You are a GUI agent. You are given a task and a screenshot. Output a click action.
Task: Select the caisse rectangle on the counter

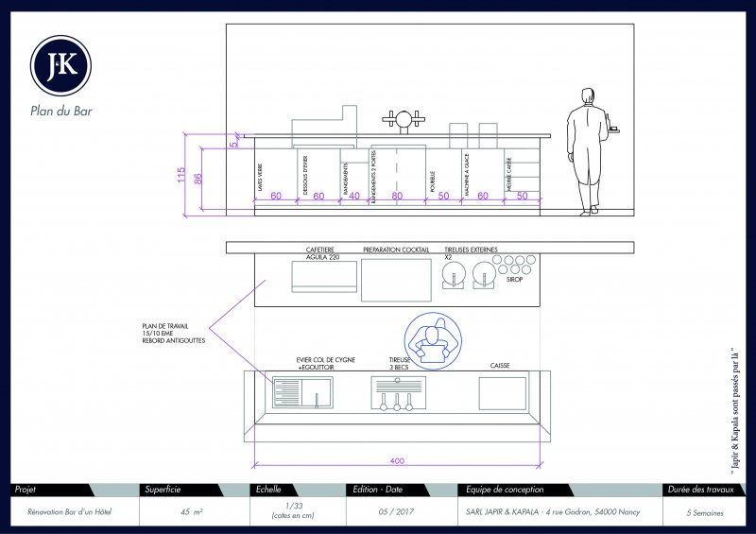point(501,392)
